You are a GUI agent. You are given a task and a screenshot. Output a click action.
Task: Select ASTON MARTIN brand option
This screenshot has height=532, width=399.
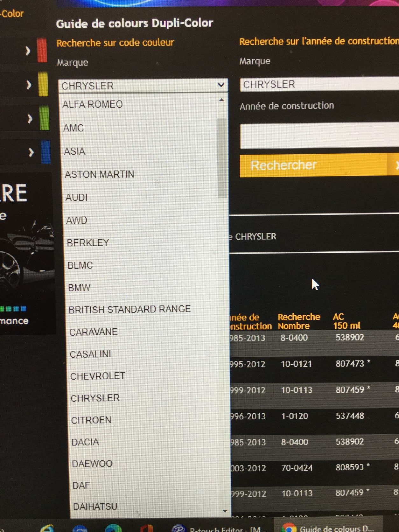pos(100,174)
